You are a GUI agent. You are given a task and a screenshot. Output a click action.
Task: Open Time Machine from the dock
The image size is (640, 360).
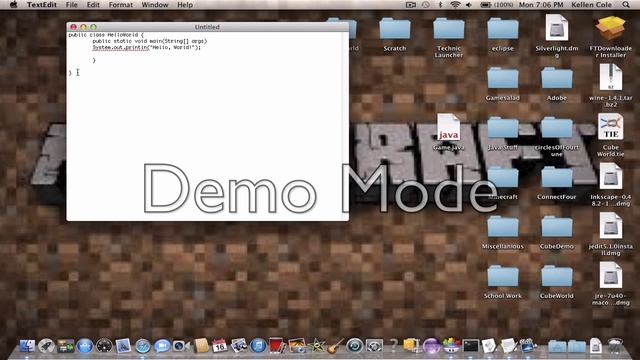click(355, 346)
